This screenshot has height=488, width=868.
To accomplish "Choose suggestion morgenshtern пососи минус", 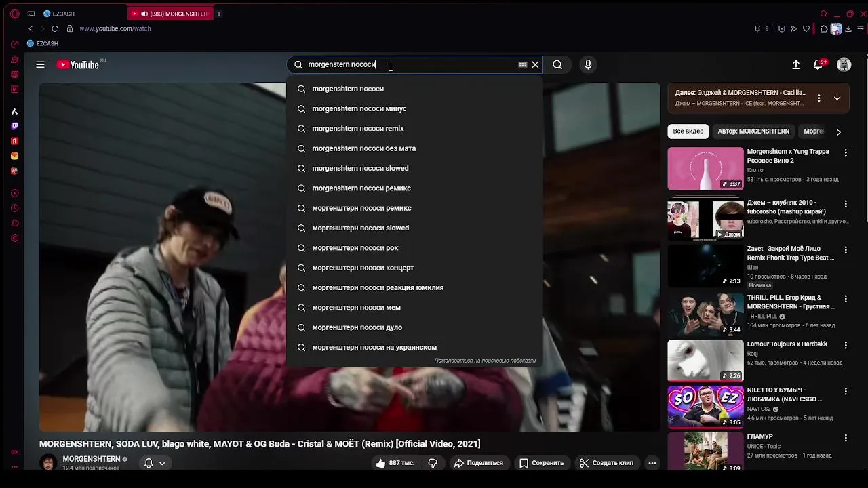I will tap(414, 108).
